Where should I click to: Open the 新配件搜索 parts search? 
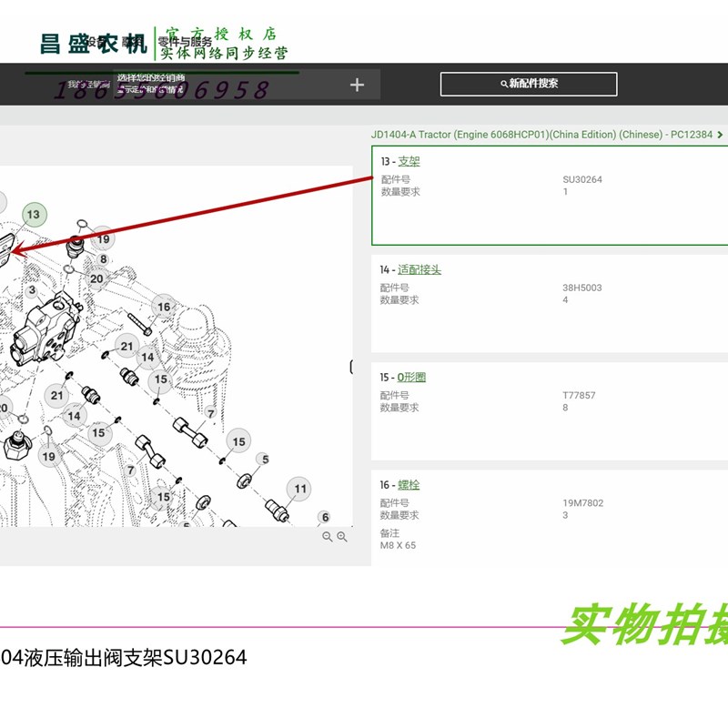point(529,84)
